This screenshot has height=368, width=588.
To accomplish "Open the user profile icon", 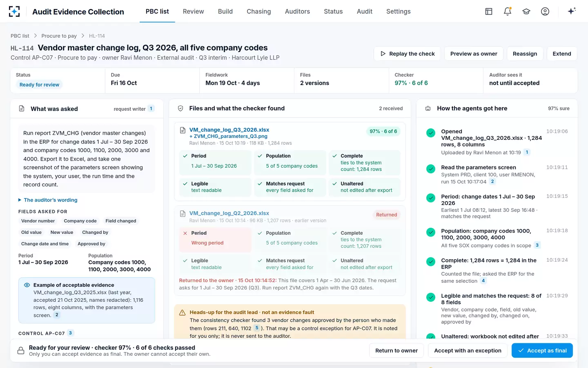I will tap(545, 11).
